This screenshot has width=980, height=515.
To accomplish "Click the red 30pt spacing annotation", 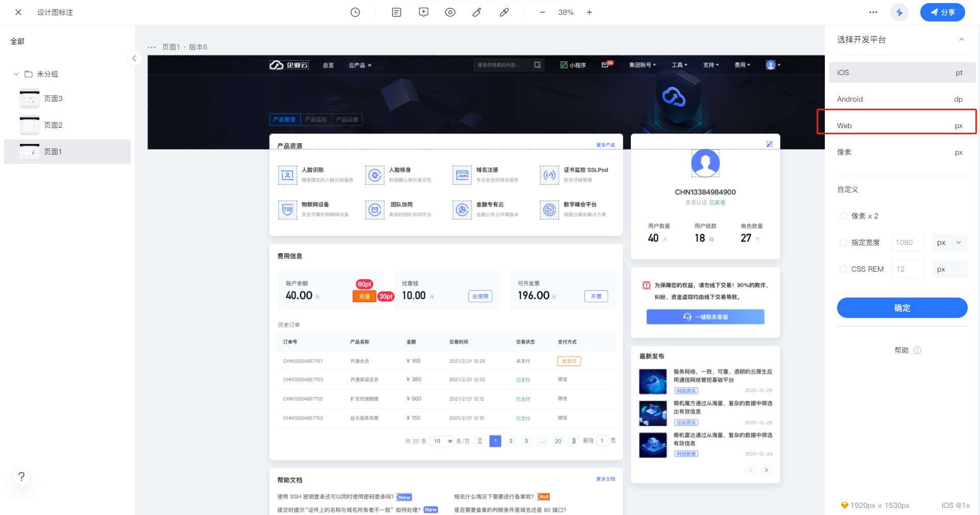I will (x=386, y=297).
